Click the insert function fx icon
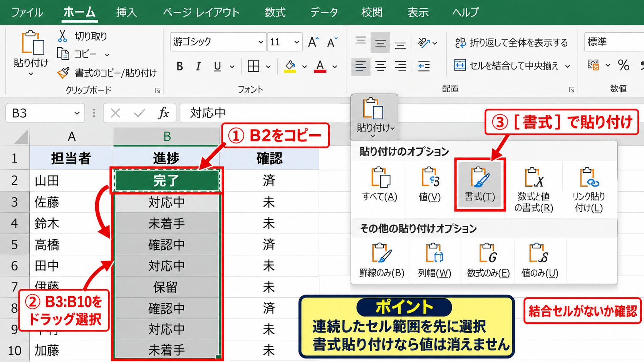This screenshot has width=644, height=362. click(163, 113)
